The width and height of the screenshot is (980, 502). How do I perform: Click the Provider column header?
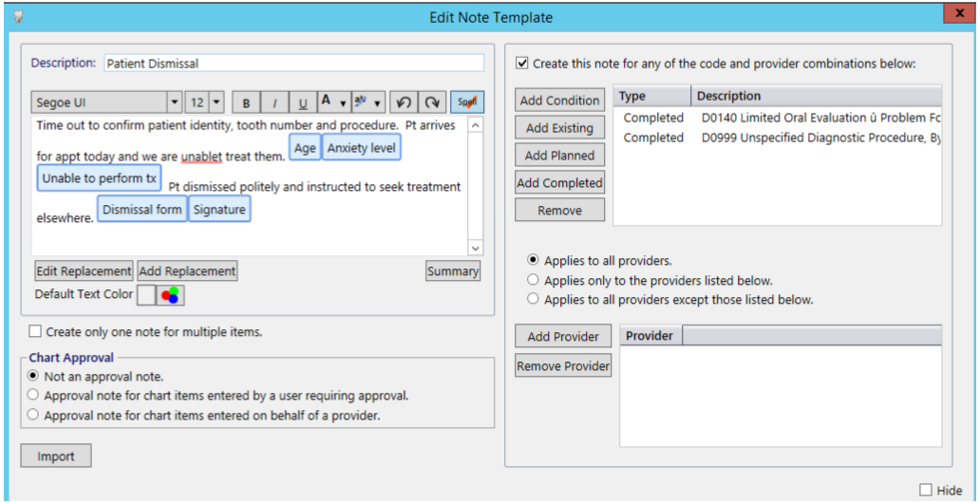pyautogui.click(x=650, y=335)
